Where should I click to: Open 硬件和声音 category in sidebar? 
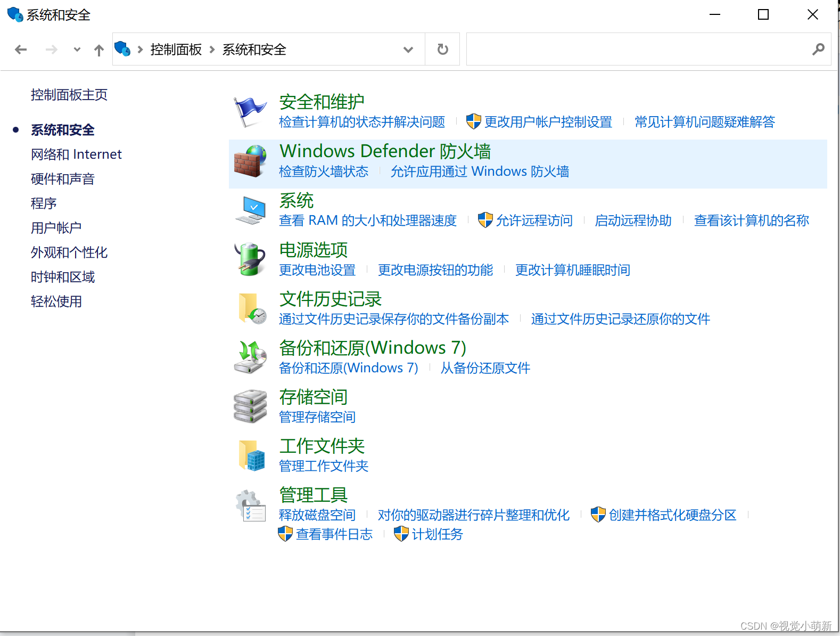[x=63, y=179]
